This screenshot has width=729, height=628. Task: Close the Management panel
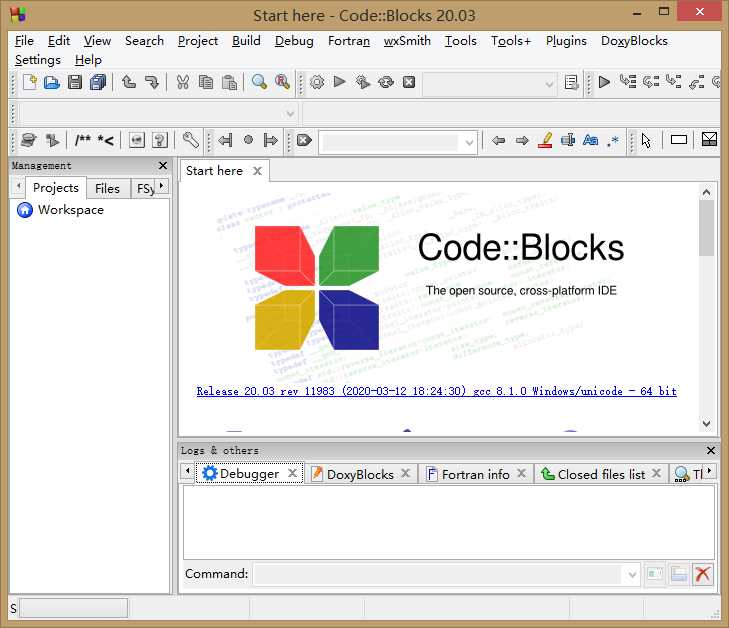click(x=163, y=165)
